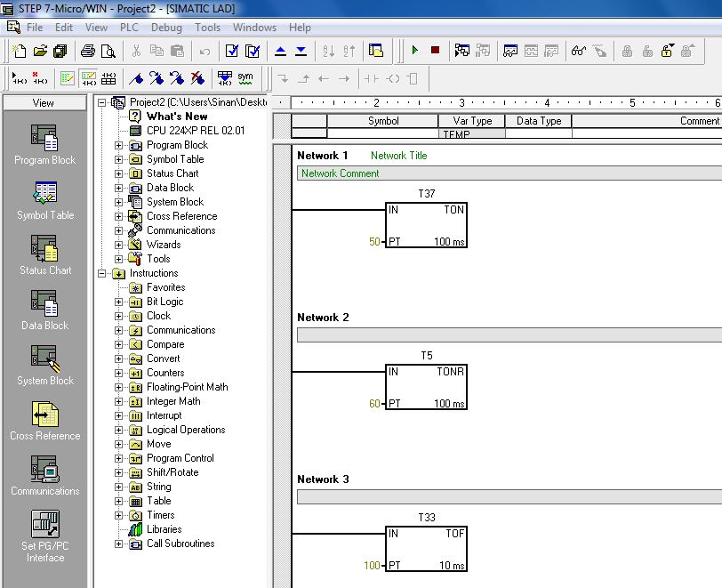Open Data Block in the View navigation bar
722x588 pixels.
[x=44, y=310]
